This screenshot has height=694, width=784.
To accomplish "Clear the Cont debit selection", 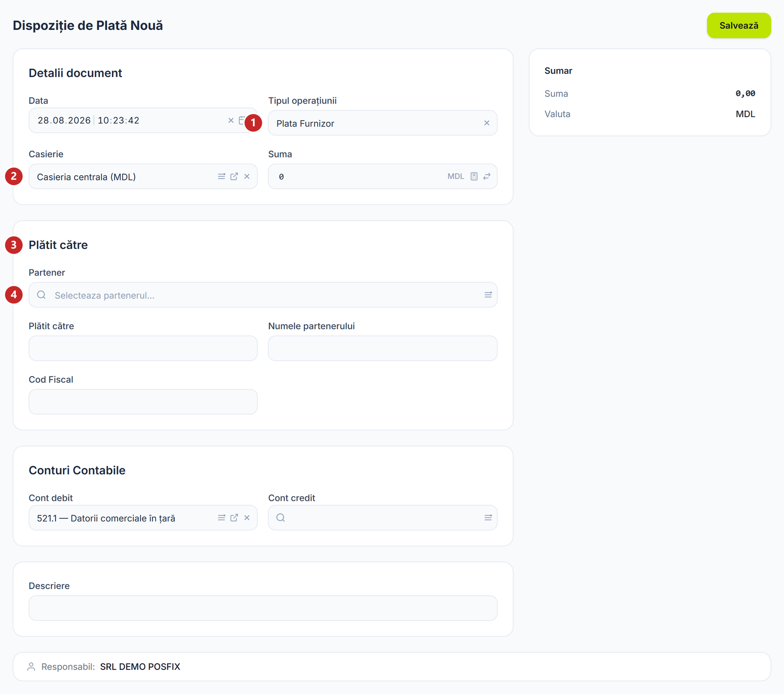I will 247,518.
